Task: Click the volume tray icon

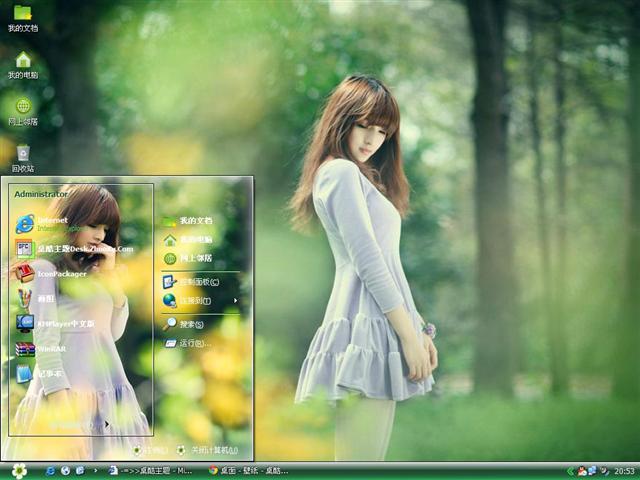Action: tap(605, 471)
